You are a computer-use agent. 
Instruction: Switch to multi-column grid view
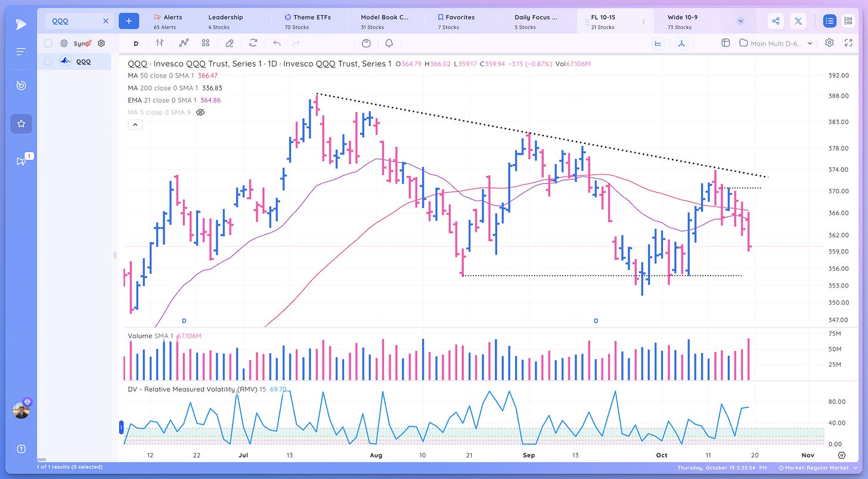(x=848, y=21)
